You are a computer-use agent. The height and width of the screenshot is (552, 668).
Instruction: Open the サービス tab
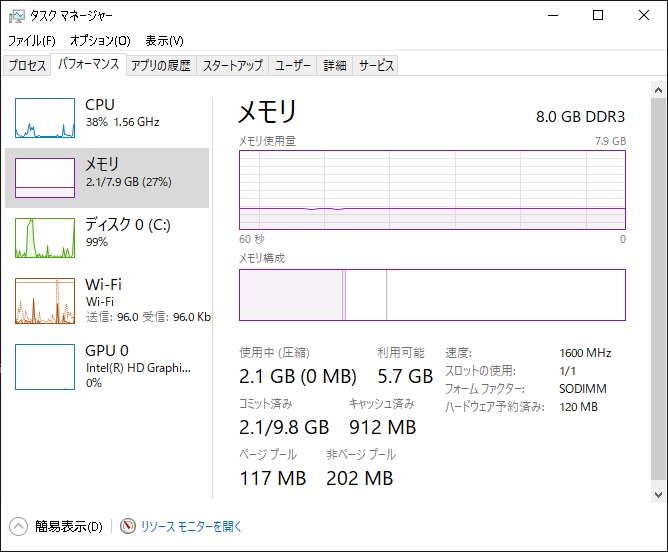pos(376,66)
